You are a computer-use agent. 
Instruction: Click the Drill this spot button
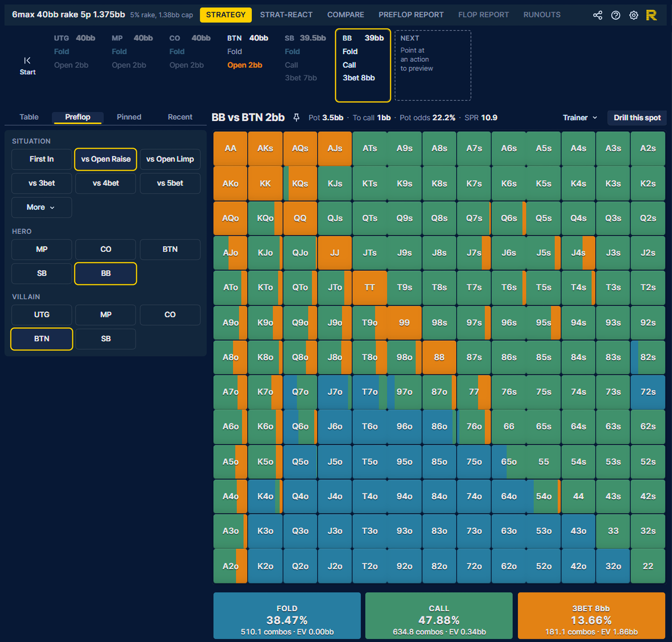point(637,117)
